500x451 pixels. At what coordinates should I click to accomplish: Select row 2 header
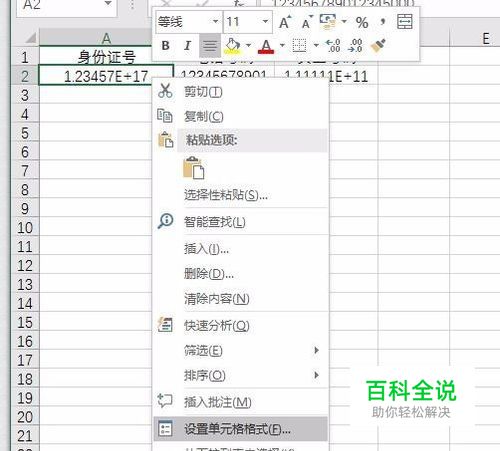25,76
